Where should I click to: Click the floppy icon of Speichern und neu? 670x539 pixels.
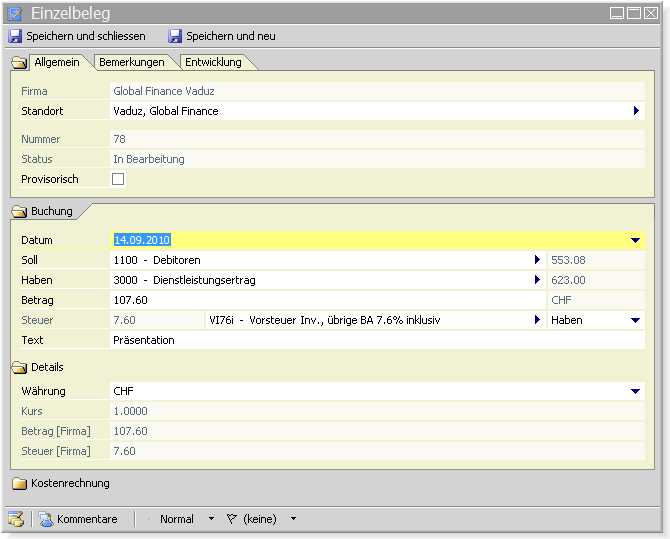(175, 36)
